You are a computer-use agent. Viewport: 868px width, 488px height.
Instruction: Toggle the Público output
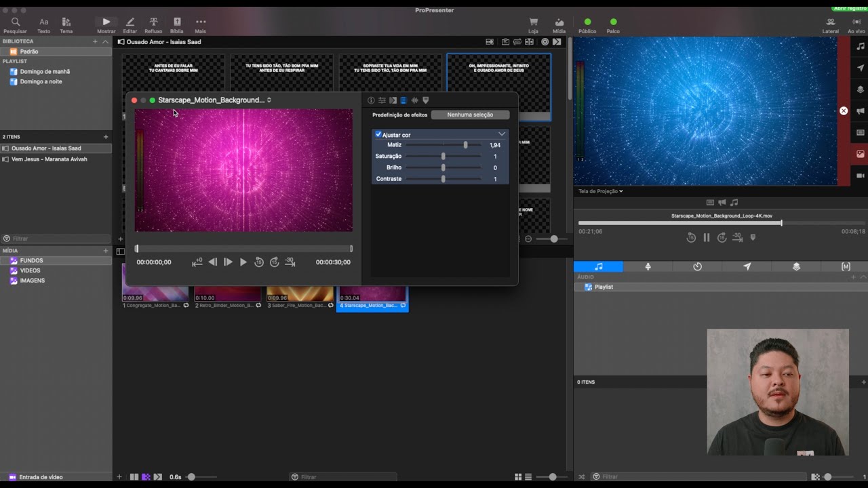(587, 25)
